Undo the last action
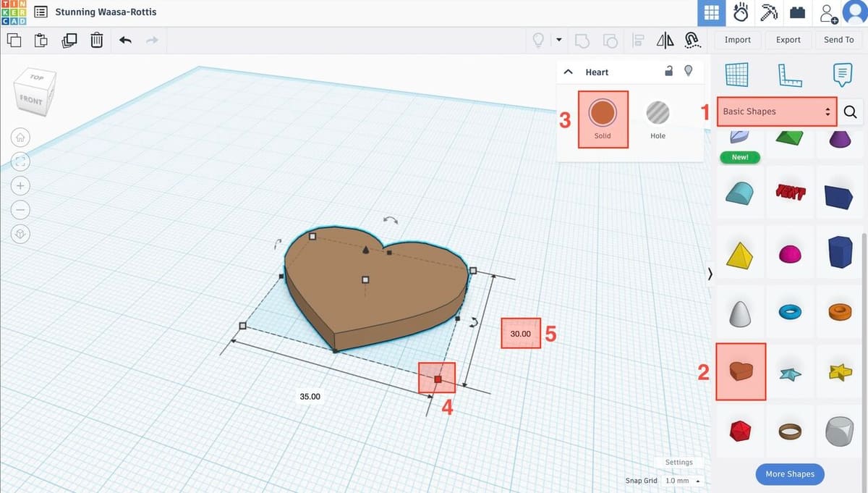Image resolution: width=868 pixels, height=493 pixels. coord(125,41)
